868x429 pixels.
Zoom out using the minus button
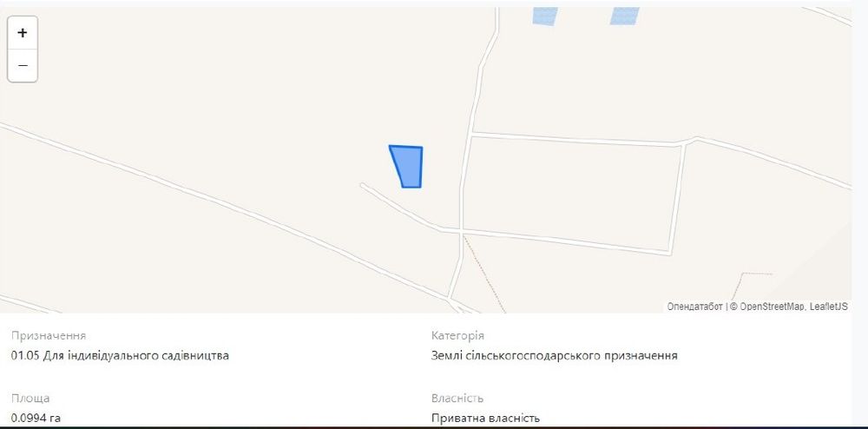[x=23, y=65]
